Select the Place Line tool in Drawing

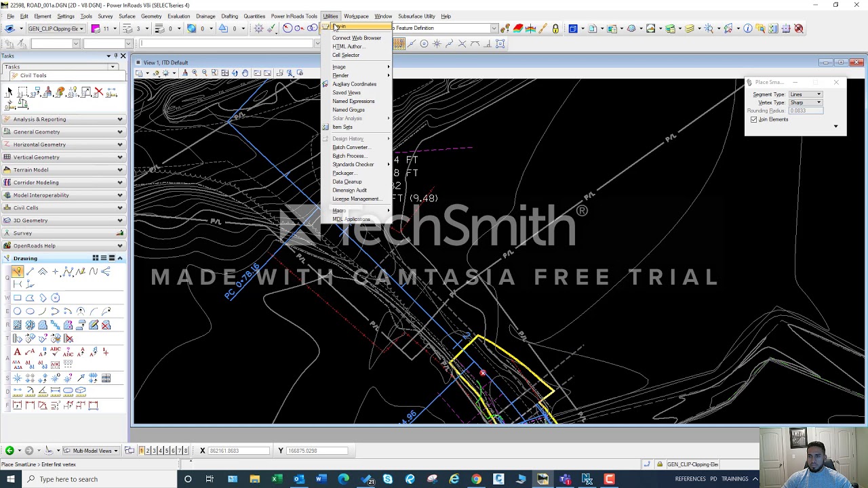coord(30,272)
